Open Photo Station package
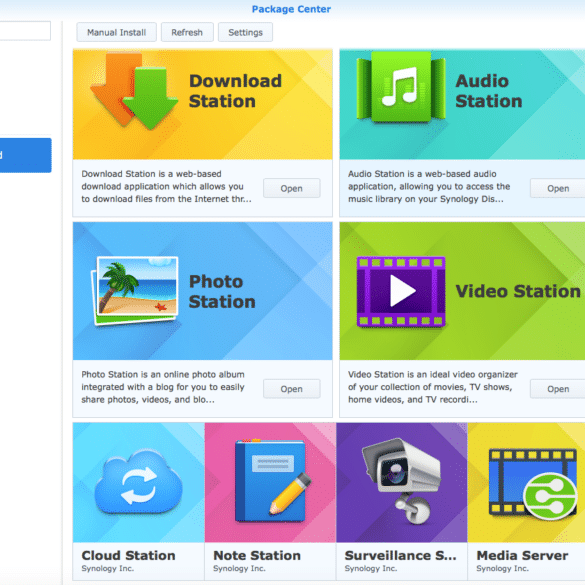The height and width of the screenshot is (585, 585). point(291,389)
